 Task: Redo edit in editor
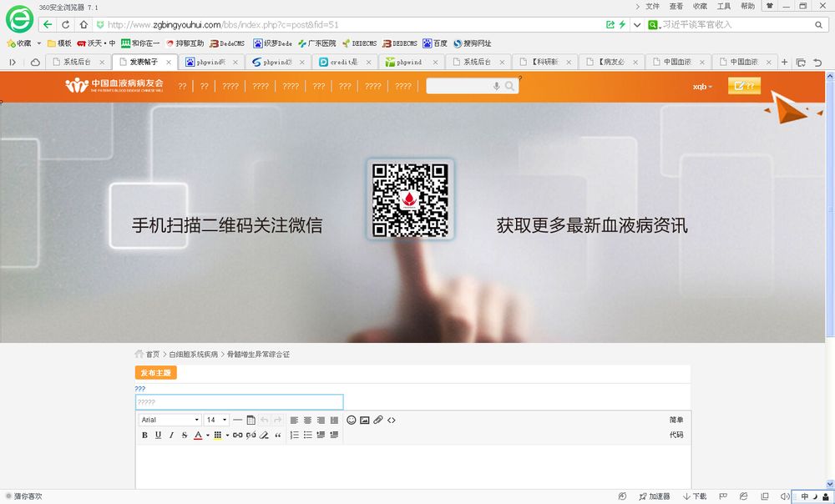[277, 420]
